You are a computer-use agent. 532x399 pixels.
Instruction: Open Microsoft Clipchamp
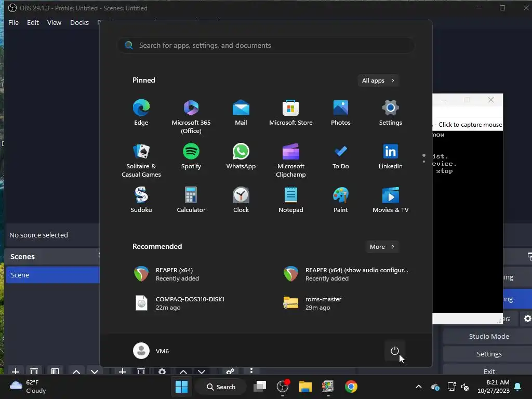click(291, 161)
